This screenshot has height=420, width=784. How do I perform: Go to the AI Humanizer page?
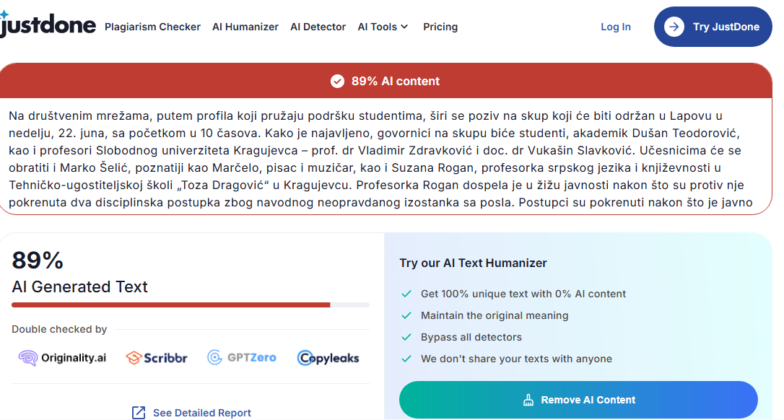[245, 27]
